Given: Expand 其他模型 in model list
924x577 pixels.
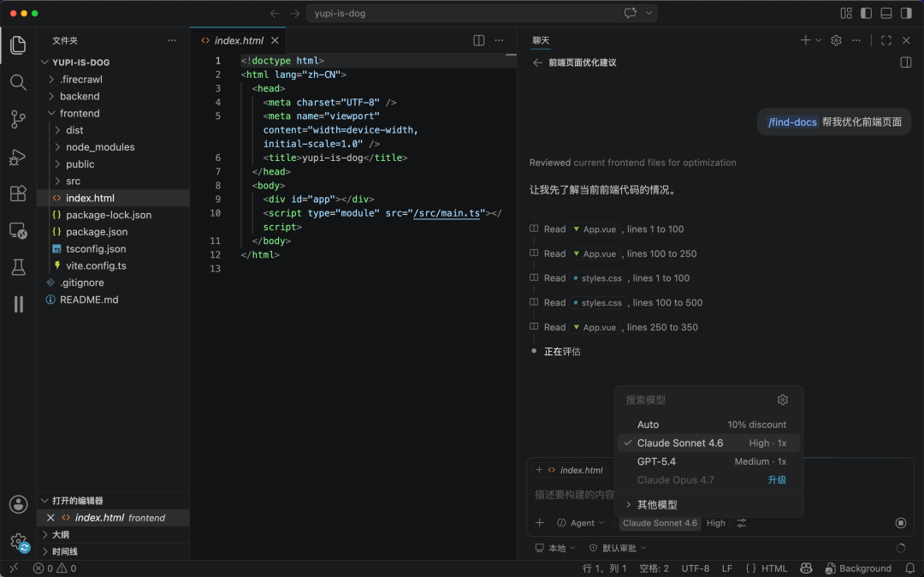Looking at the screenshot, I should [709, 504].
